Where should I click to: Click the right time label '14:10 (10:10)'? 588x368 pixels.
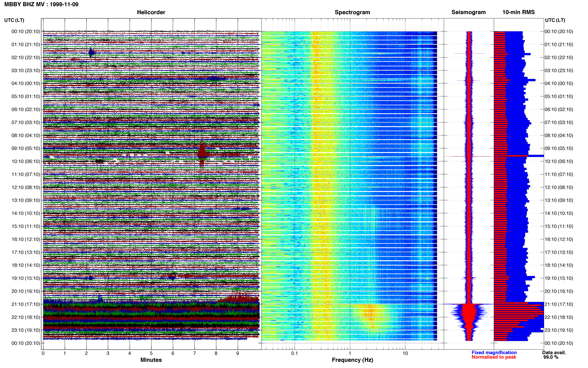tap(559, 213)
